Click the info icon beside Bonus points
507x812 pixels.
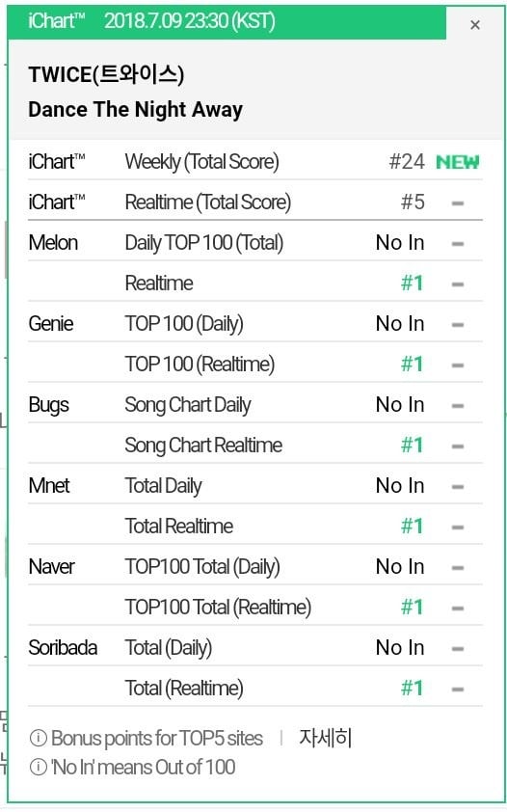tap(38, 738)
